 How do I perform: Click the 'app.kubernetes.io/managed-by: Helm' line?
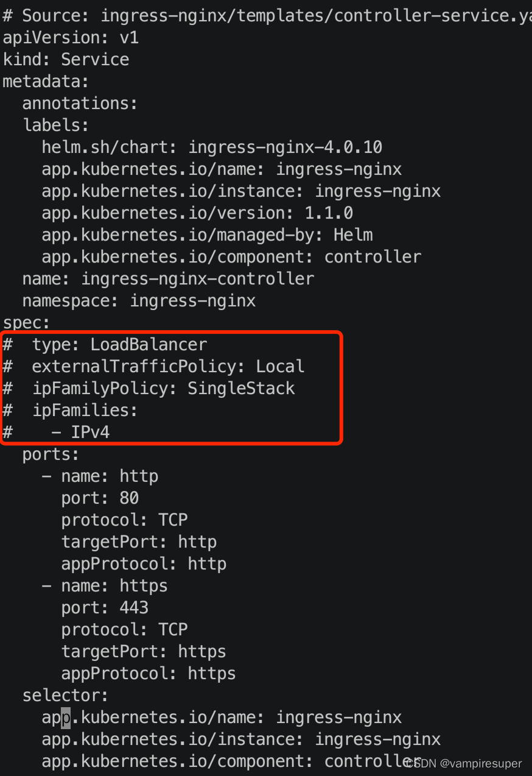[207, 235]
